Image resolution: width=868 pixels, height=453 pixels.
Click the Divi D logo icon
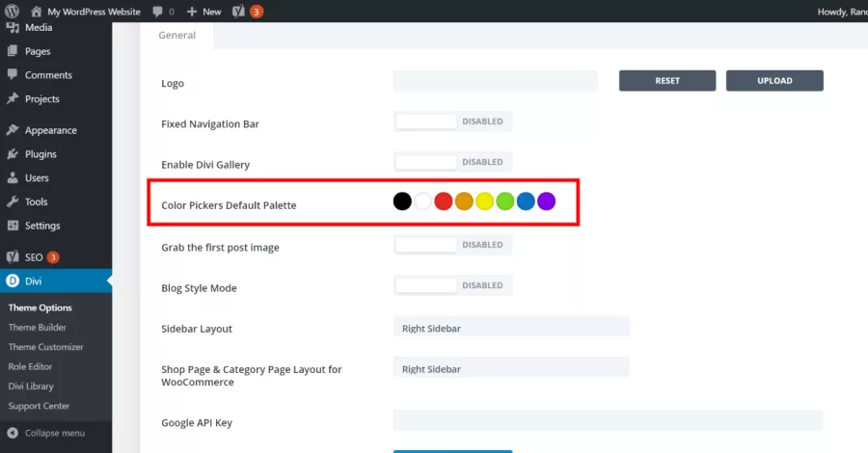pos(13,281)
